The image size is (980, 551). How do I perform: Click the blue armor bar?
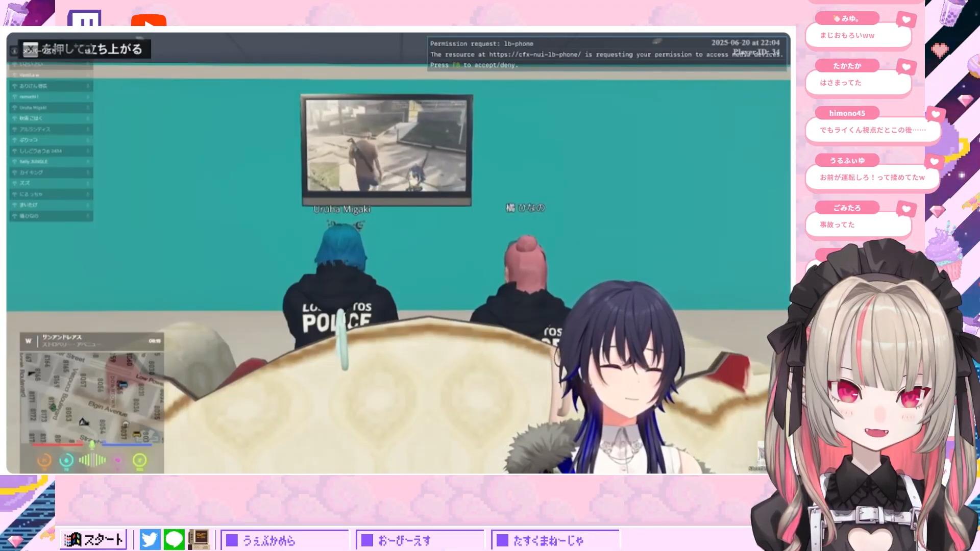[x=127, y=445]
